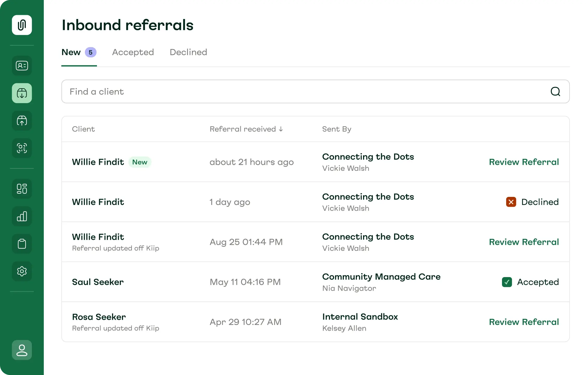
Task: Open the settings gear icon
Action: 22,271
